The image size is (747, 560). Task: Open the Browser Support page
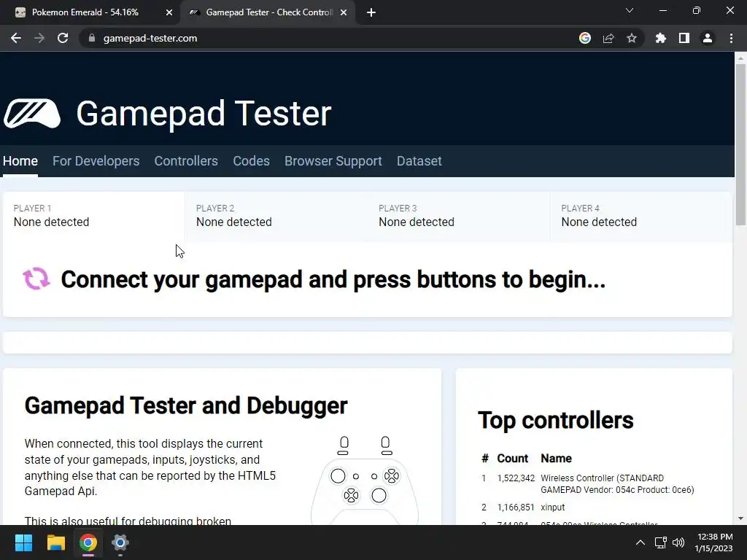(x=333, y=161)
